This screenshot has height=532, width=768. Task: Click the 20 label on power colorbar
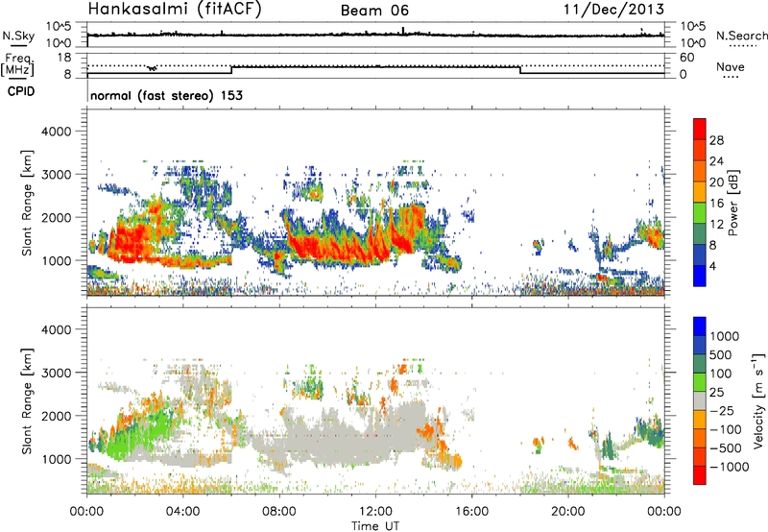point(716,182)
